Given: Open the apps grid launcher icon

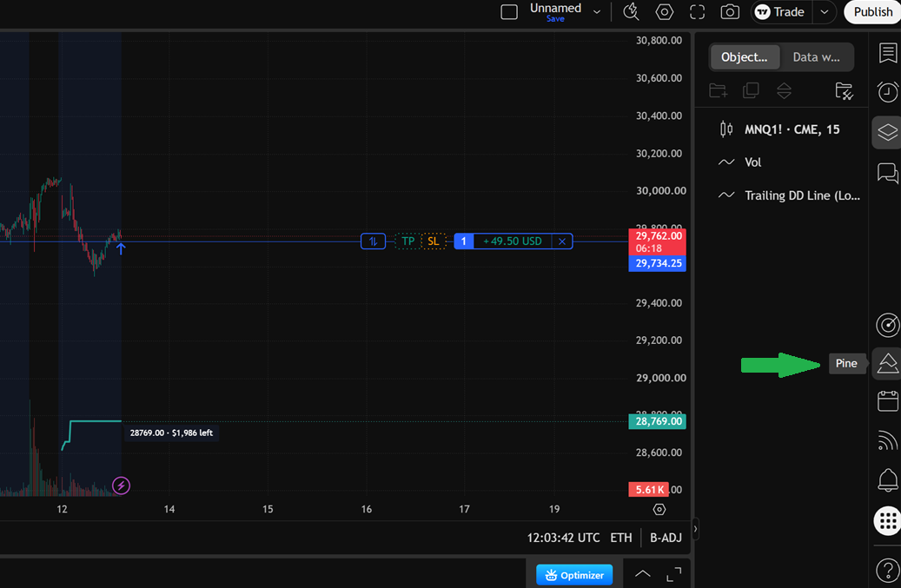Looking at the screenshot, I should click(888, 521).
